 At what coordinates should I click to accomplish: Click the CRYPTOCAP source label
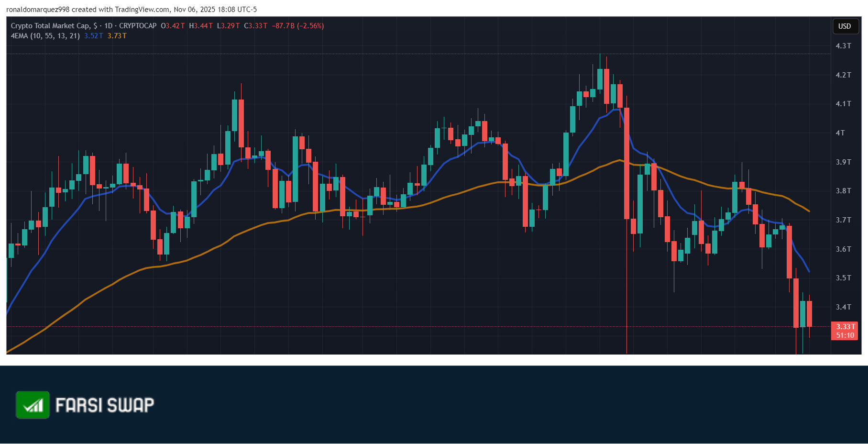(x=138, y=26)
